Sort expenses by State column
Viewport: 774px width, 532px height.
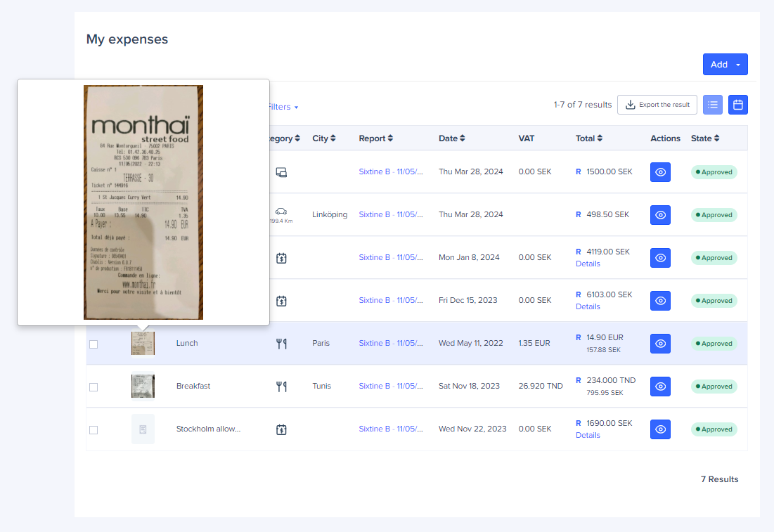704,138
